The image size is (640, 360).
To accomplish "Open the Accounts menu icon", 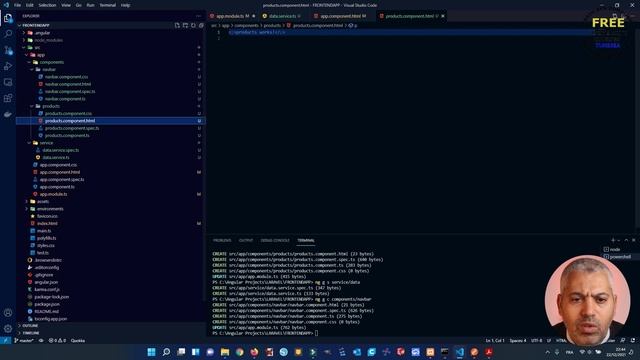I will [x=8, y=313].
